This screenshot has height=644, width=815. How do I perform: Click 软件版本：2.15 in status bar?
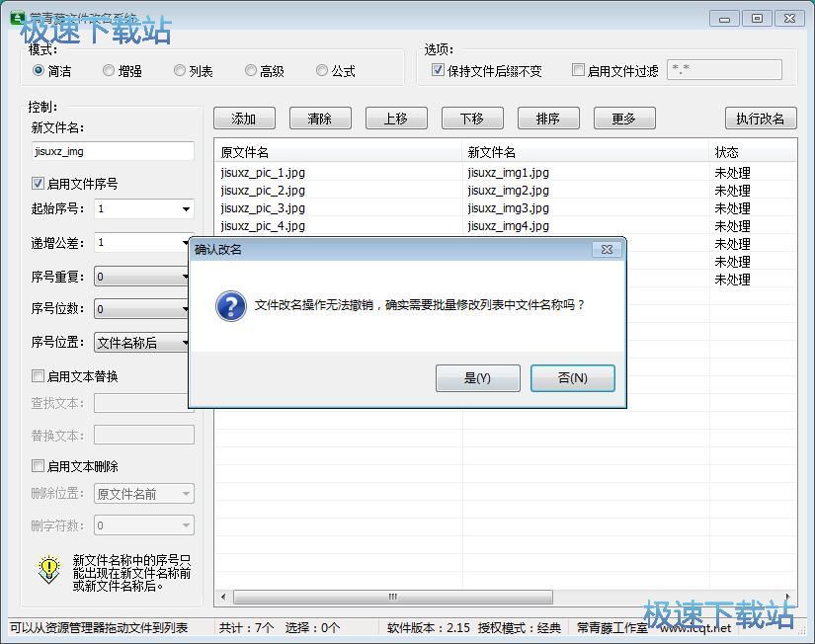429,628
